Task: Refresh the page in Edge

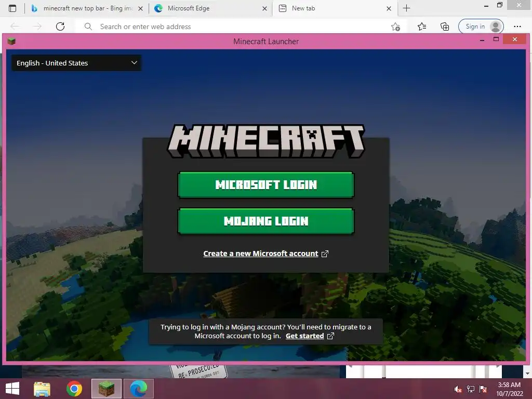Action: [x=60, y=26]
